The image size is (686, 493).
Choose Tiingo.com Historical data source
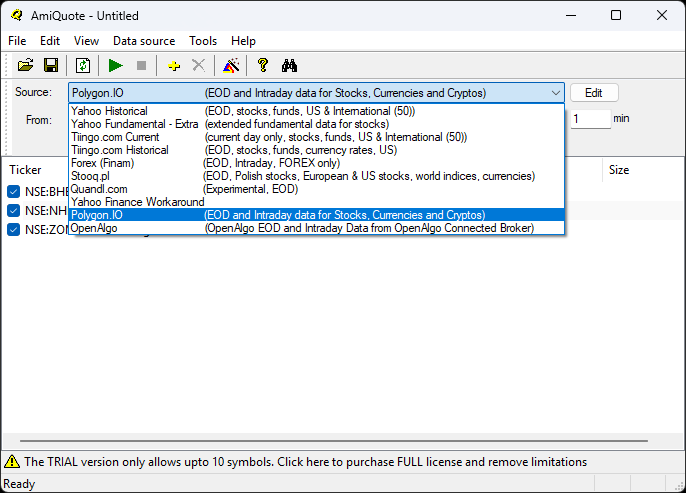click(317, 150)
